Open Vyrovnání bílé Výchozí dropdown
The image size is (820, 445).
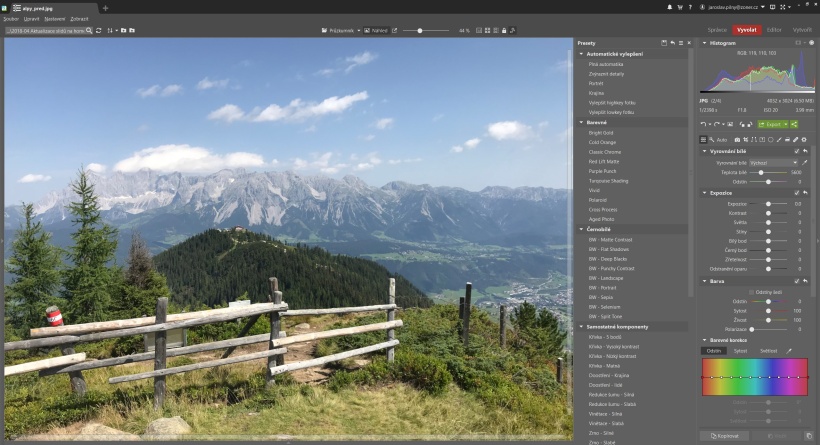coord(773,163)
